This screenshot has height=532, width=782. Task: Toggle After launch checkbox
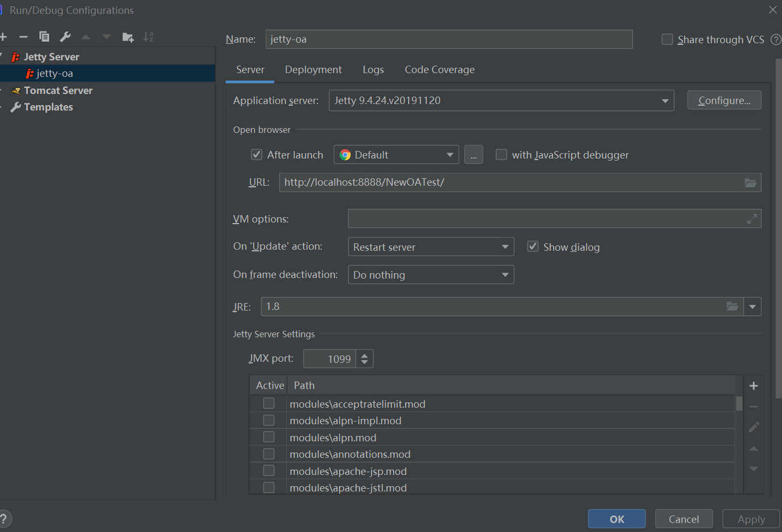pyautogui.click(x=257, y=155)
